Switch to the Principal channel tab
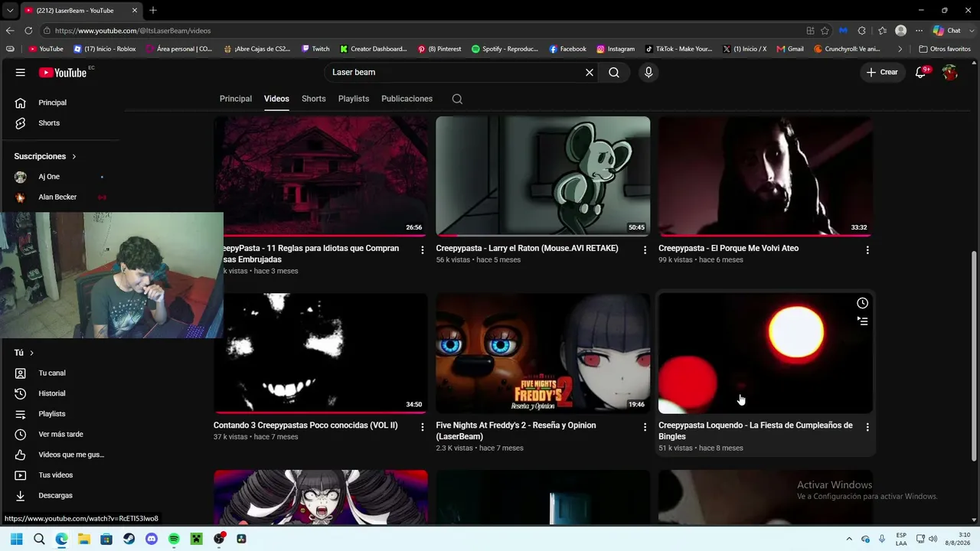The image size is (980, 551). click(x=236, y=99)
